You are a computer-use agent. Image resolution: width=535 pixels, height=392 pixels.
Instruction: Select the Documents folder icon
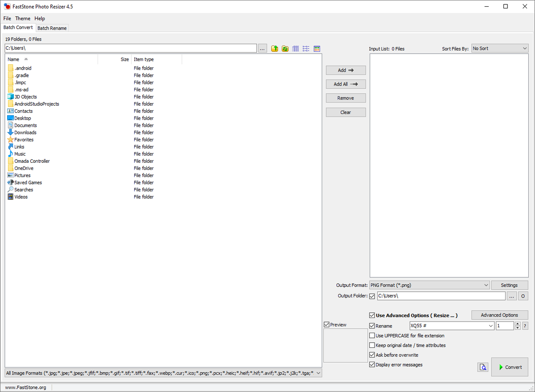point(11,125)
